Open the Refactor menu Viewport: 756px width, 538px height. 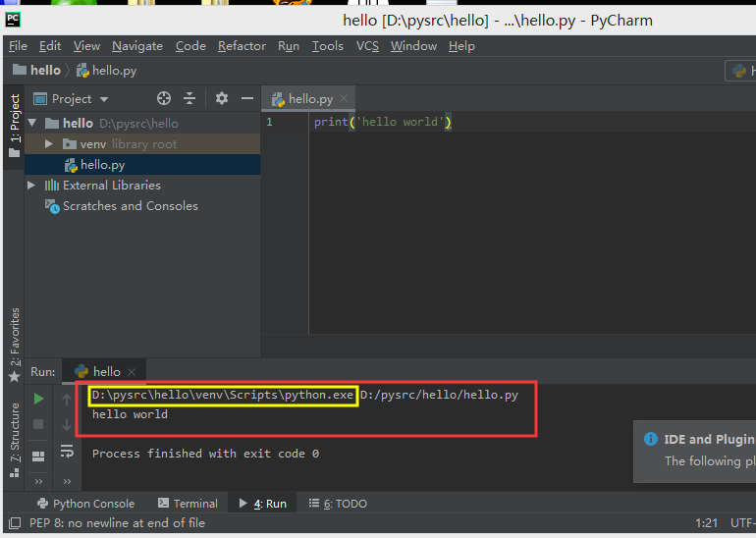pos(242,46)
